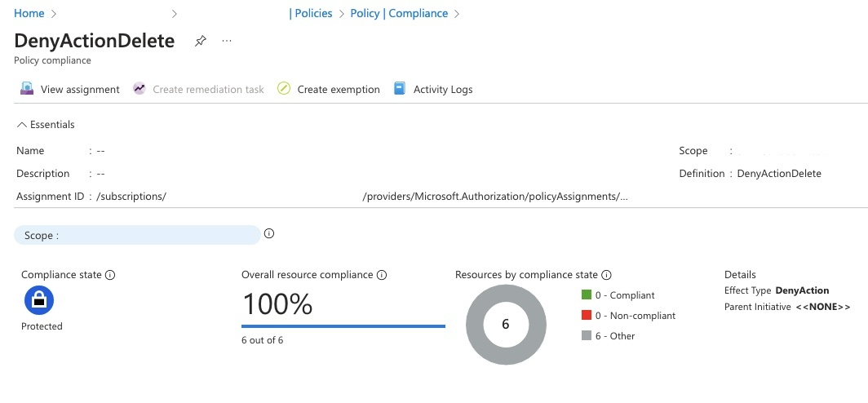Show info for Overall resource compliance
This screenshot has width=868, height=403.
382,275
